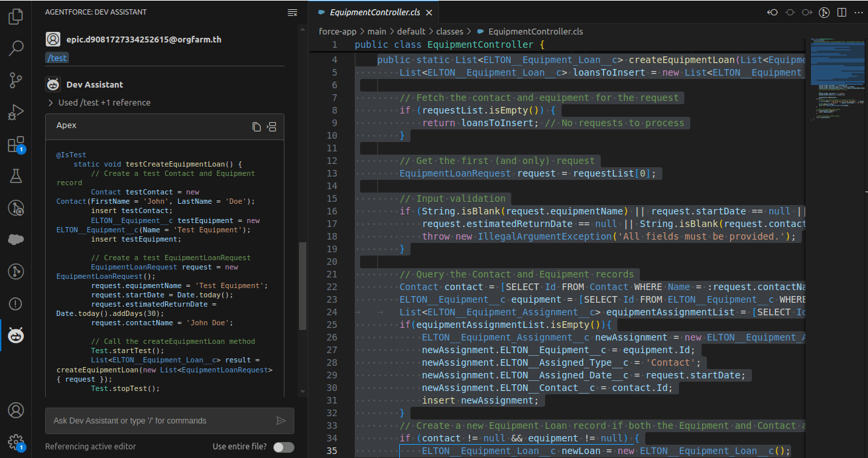Click 'insert testContact;' in chat snippet
This screenshot has width=868, height=458.
[x=131, y=210]
